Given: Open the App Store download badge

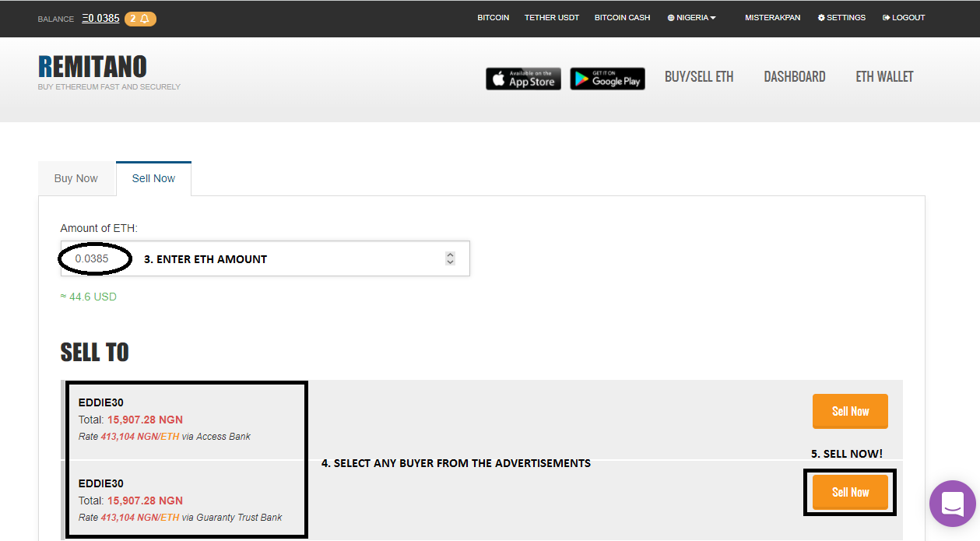Looking at the screenshot, I should point(523,79).
